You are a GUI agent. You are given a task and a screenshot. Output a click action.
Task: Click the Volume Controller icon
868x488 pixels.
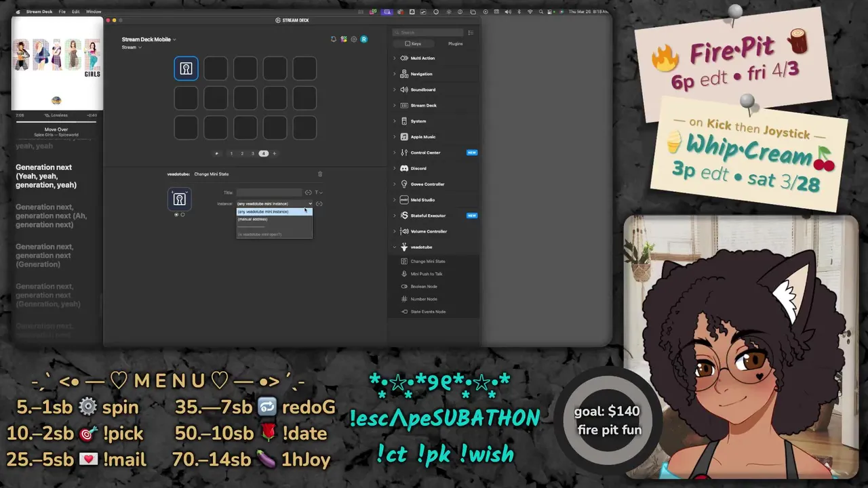(404, 231)
